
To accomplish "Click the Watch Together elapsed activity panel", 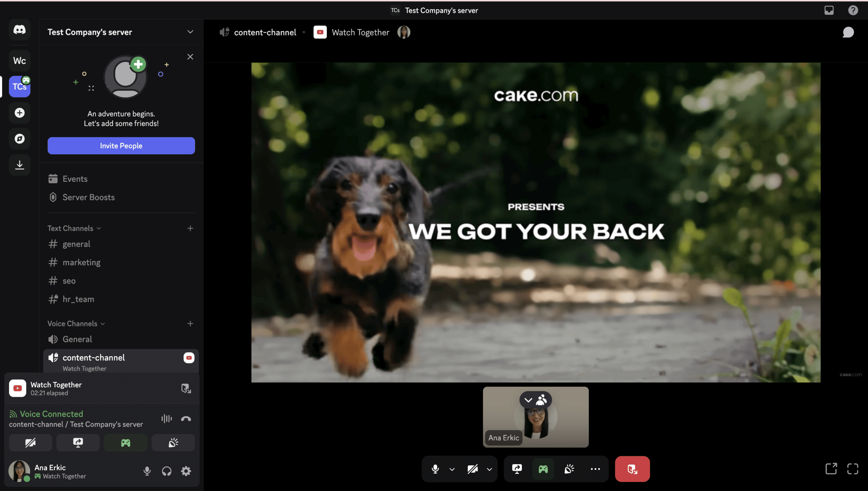I will coord(102,388).
